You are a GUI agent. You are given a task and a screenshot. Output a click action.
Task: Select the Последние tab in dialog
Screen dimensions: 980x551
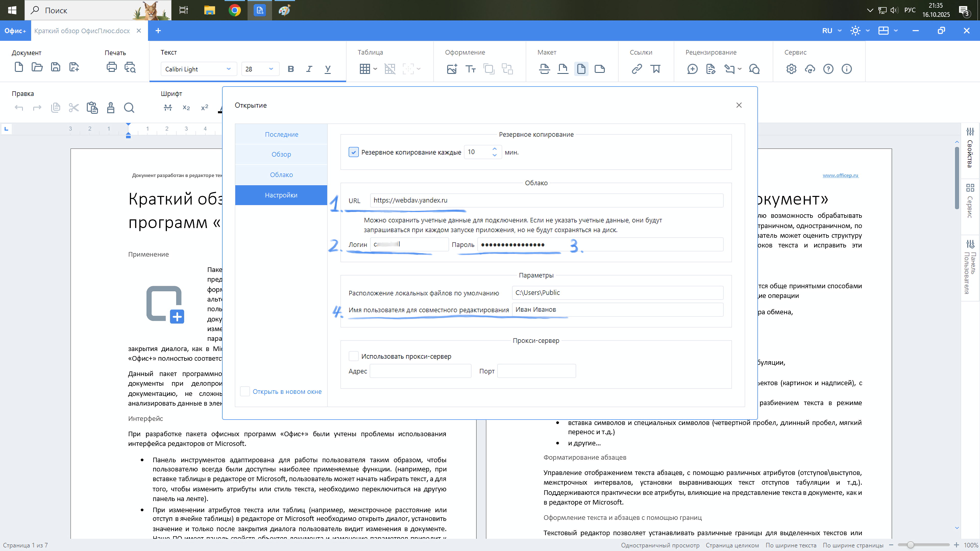(x=281, y=134)
